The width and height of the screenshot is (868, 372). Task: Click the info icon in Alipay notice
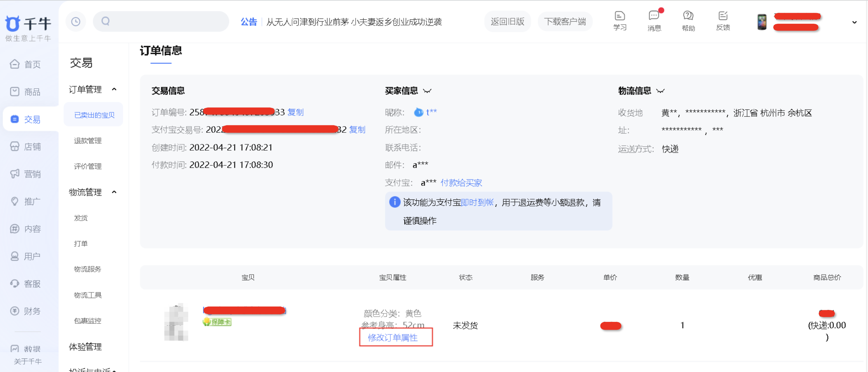coord(395,202)
